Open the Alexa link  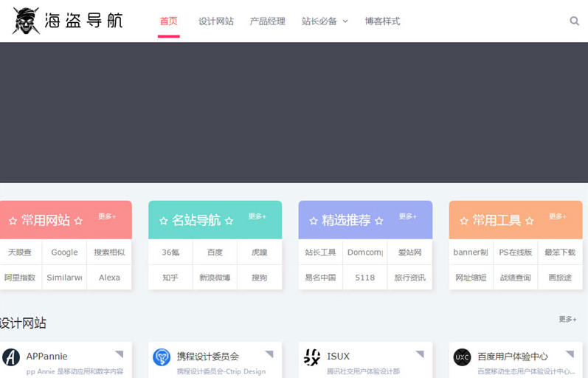109,278
